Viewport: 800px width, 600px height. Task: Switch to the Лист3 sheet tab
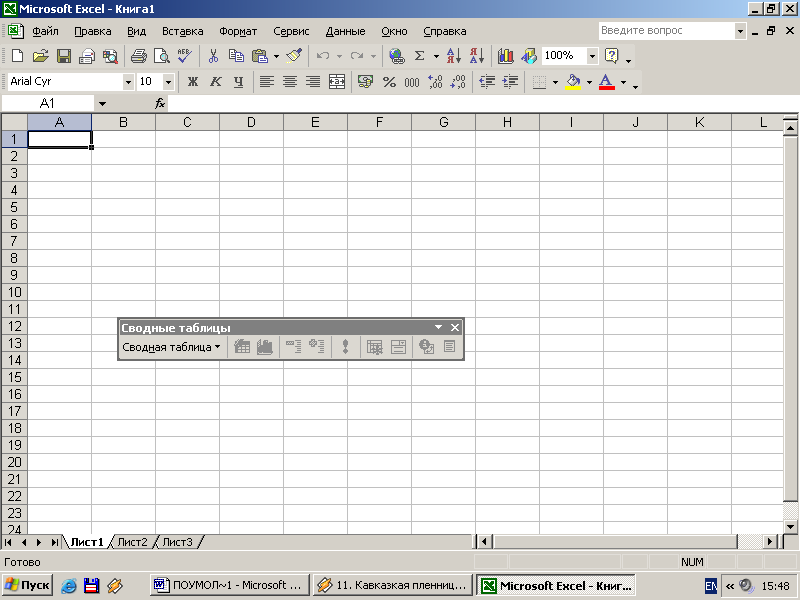[177, 542]
